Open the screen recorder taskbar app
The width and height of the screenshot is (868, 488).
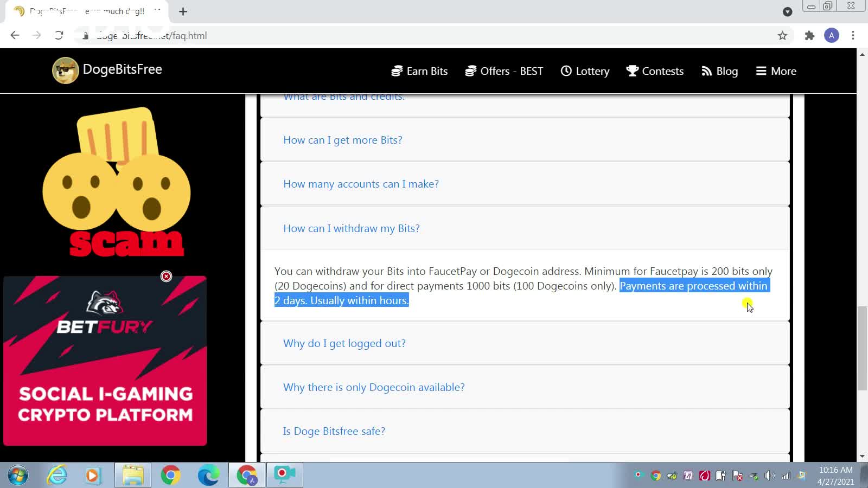coord(285,476)
